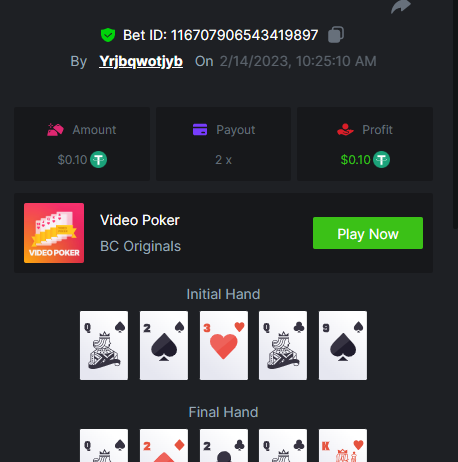This screenshot has width=458, height=462.
Task: Click the 2 of Diamonds in Final Hand
Action: [x=164, y=445]
